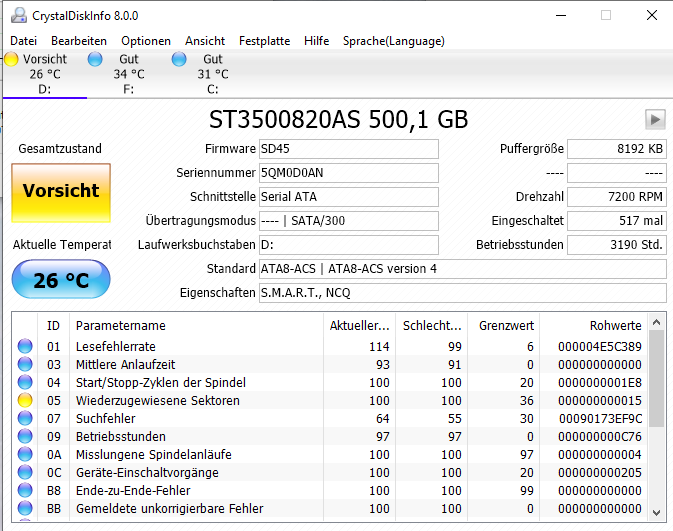
Task: Open the Datei menu
Action: pyautogui.click(x=24, y=41)
